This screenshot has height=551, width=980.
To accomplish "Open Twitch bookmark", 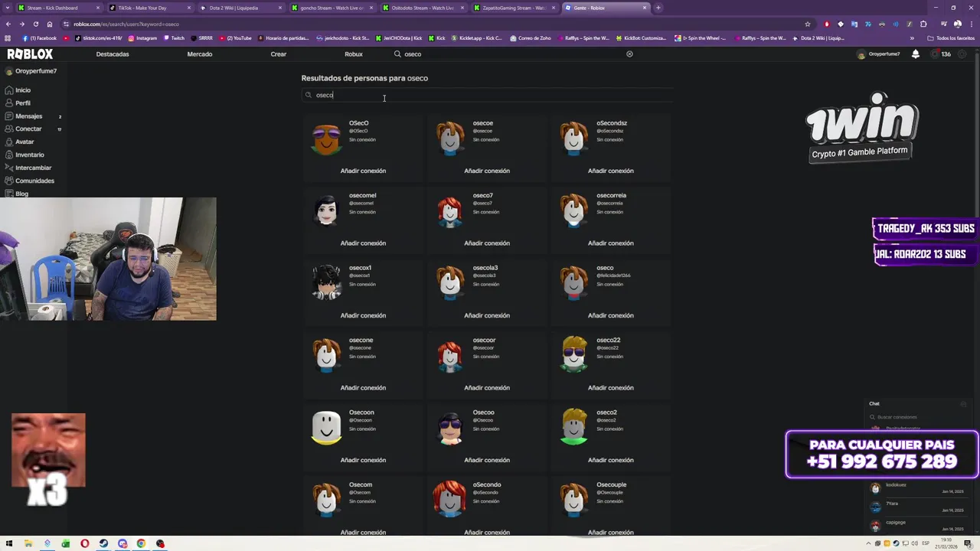I will pyautogui.click(x=174, y=38).
